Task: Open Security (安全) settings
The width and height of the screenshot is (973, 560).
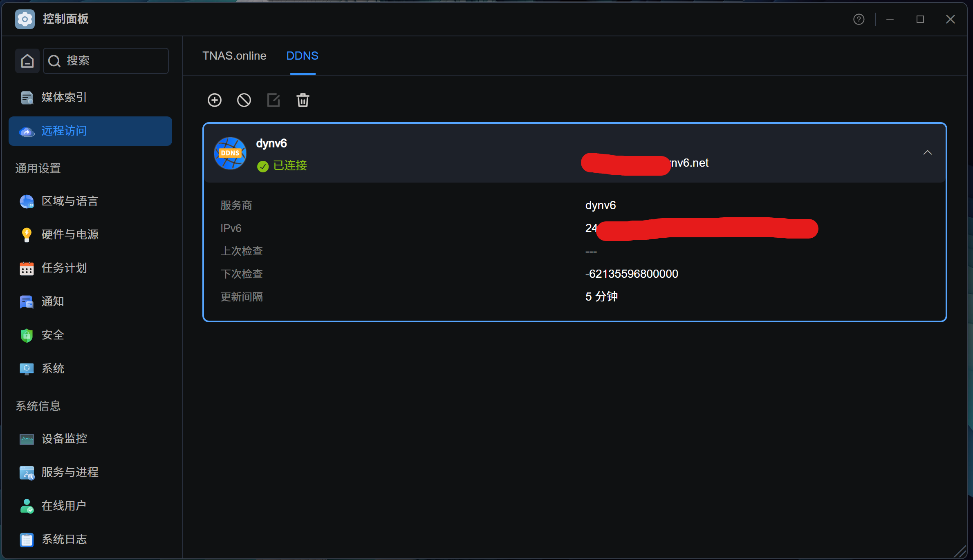Action: click(x=52, y=335)
